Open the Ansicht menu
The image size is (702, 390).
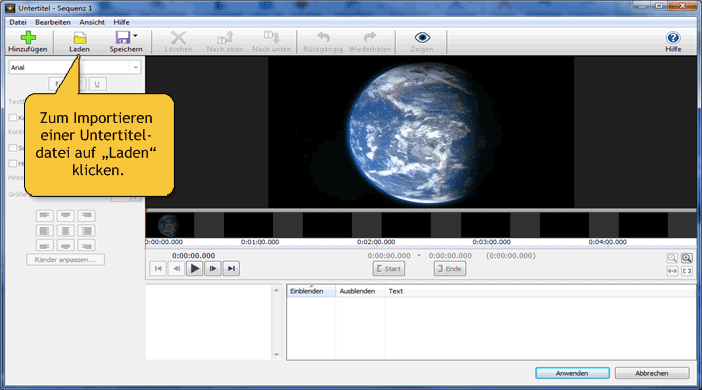[92, 22]
